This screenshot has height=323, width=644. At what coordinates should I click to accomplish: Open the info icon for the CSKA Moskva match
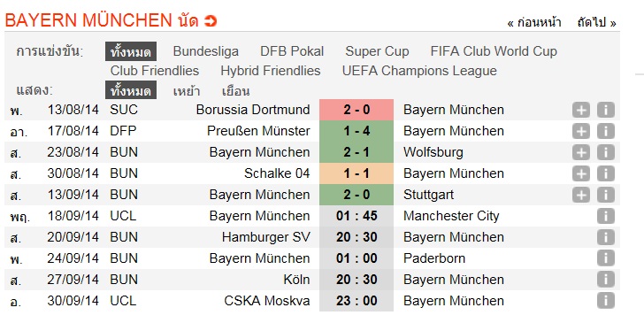[606, 301]
